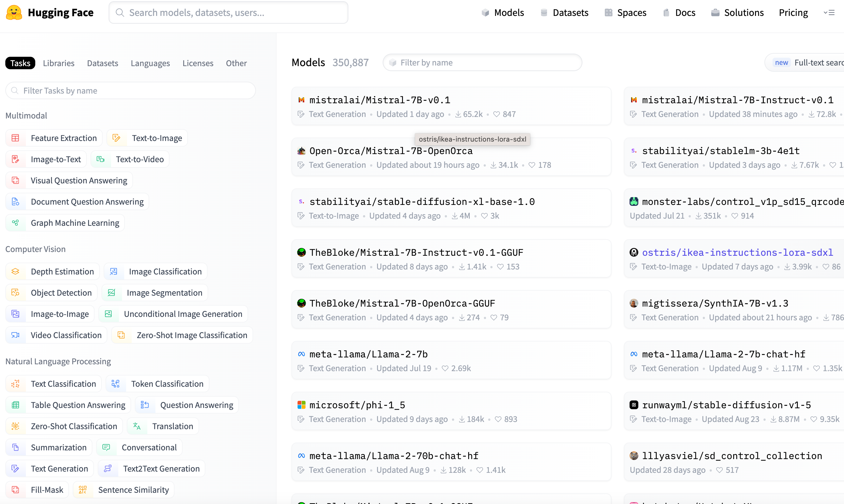Viewport: 844px width, 504px height.
Task: Click the microsoft/phi-1_5 avatar icon
Action: [302, 405]
